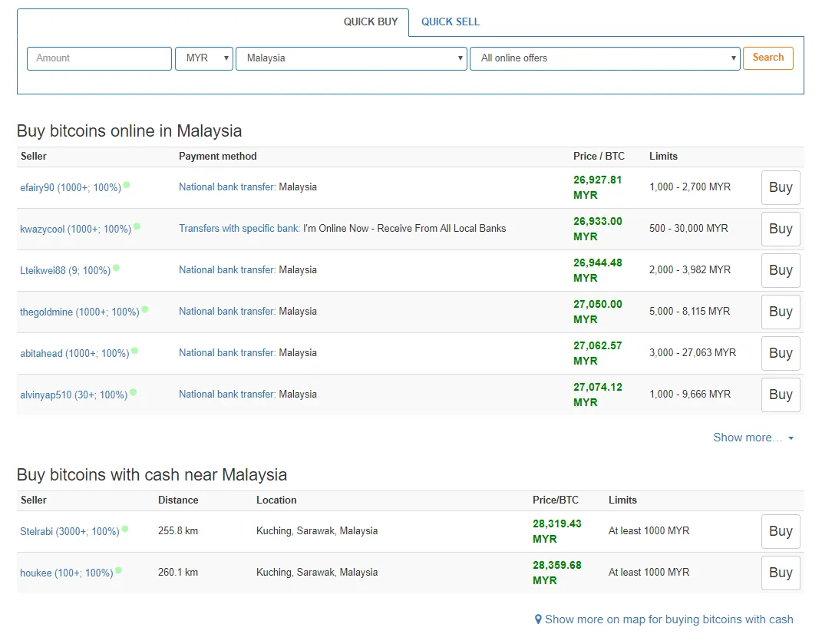Screen dimensions: 822x644
Task: Select the QUICK BUY tab
Action: point(371,22)
